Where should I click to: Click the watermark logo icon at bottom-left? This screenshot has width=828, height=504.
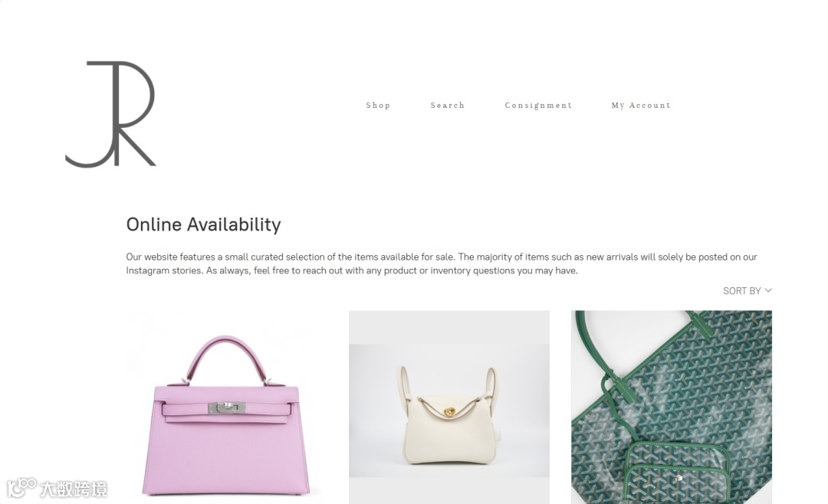[x=21, y=488]
